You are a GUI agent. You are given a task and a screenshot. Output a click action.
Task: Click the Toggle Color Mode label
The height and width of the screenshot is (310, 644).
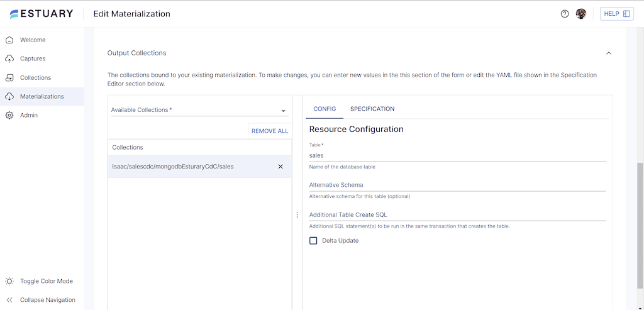point(47,281)
